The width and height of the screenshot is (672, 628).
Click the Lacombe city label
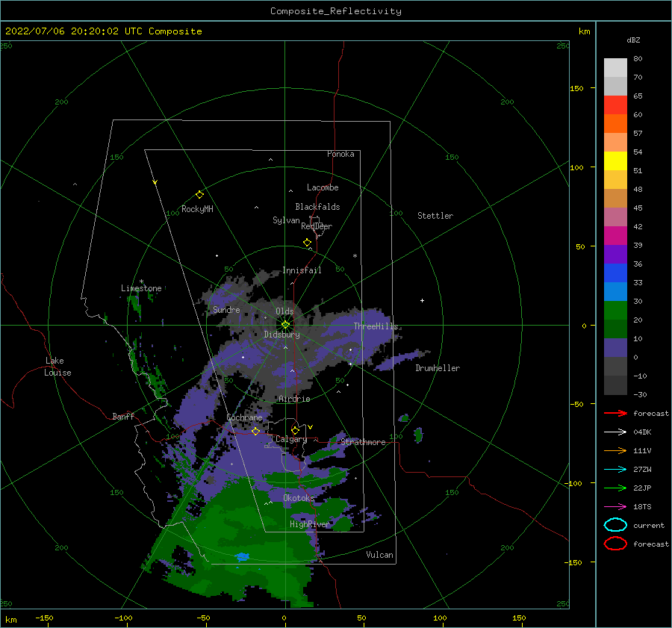[323, 187]
